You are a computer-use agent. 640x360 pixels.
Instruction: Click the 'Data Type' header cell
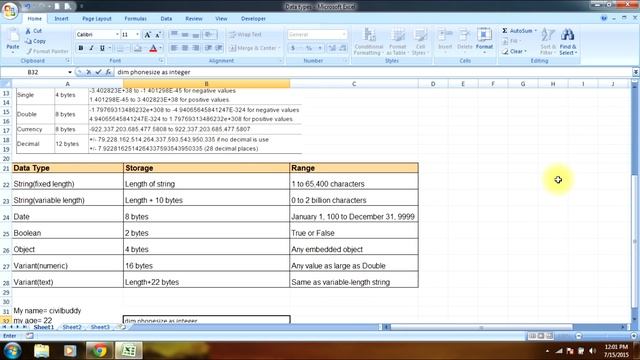67,168
